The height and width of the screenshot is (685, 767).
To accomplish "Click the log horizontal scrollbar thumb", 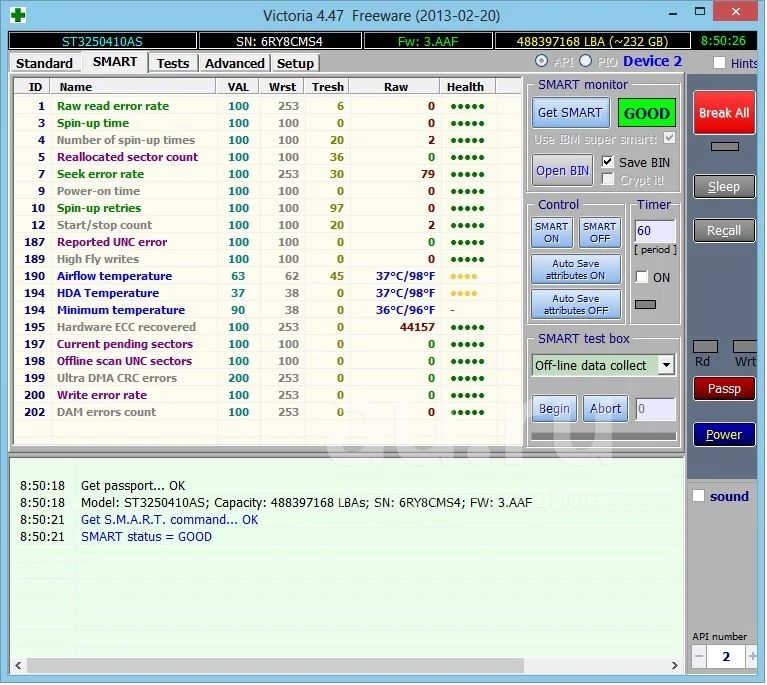I will (275, 665).
